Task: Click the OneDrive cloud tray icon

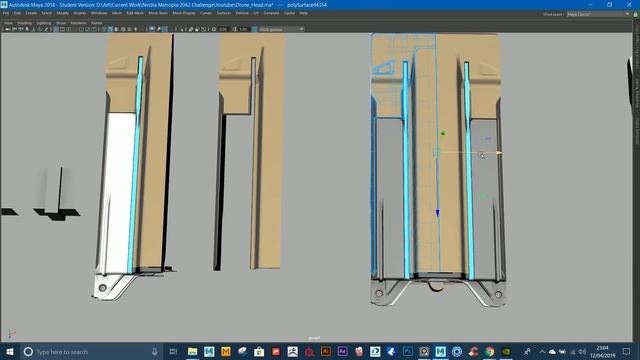Action: (x=552, y=351)
